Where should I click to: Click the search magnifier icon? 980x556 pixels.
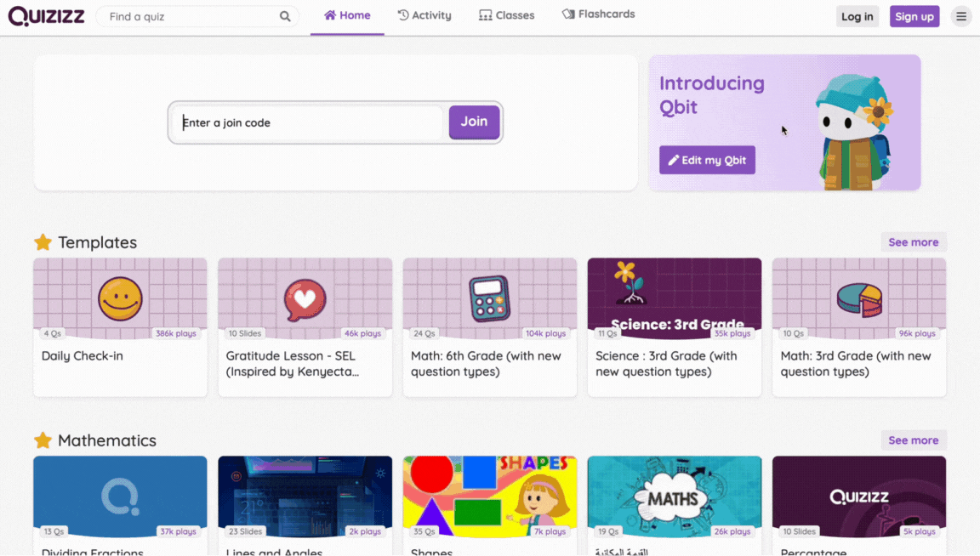point(285,16)
